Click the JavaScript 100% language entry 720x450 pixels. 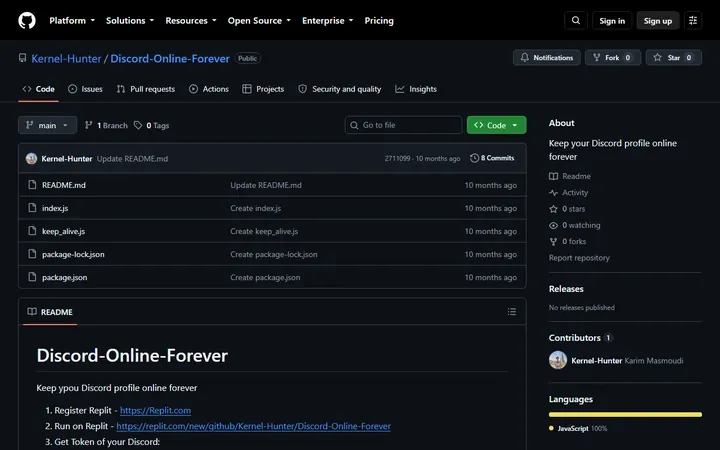(x=578, y=428)
